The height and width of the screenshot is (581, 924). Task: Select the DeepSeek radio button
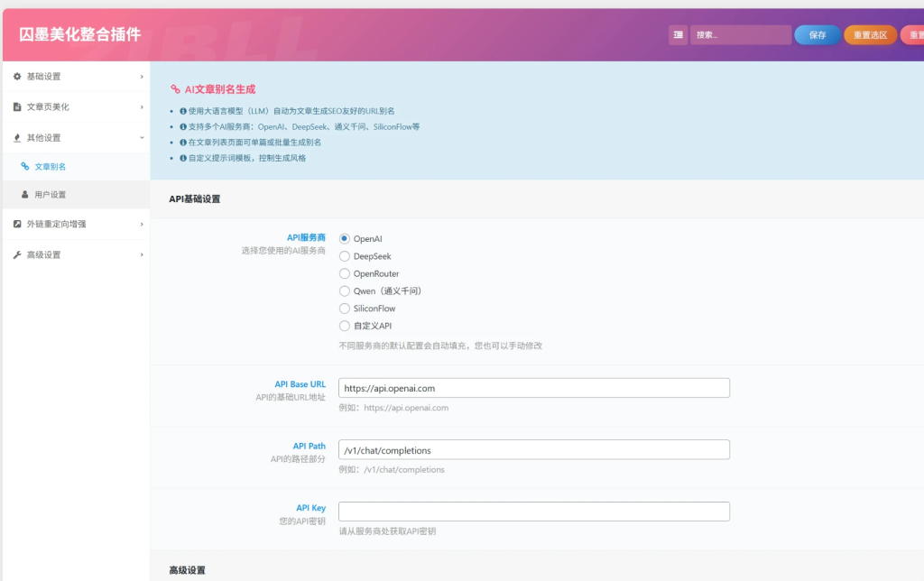pyautogui.click(x=344, y=256)
